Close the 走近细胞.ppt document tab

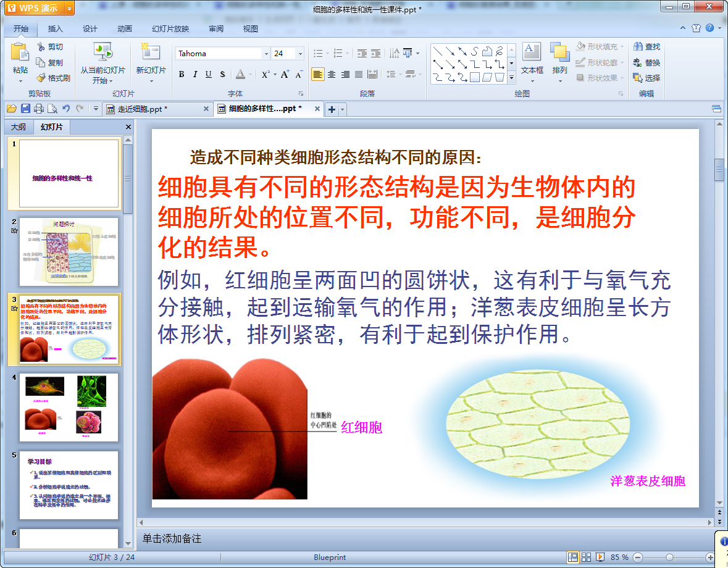pos(206,109)
